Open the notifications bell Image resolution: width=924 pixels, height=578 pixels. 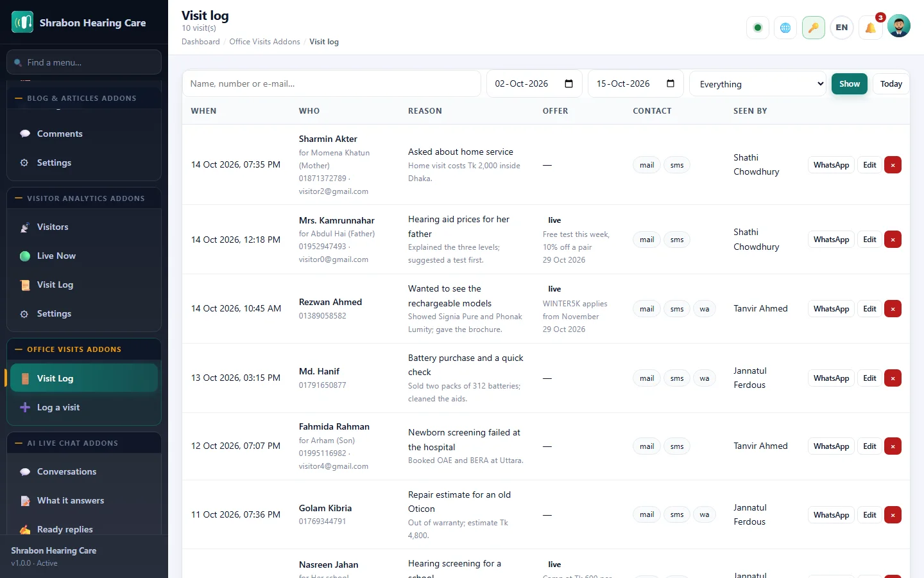(x=870, y=28)
